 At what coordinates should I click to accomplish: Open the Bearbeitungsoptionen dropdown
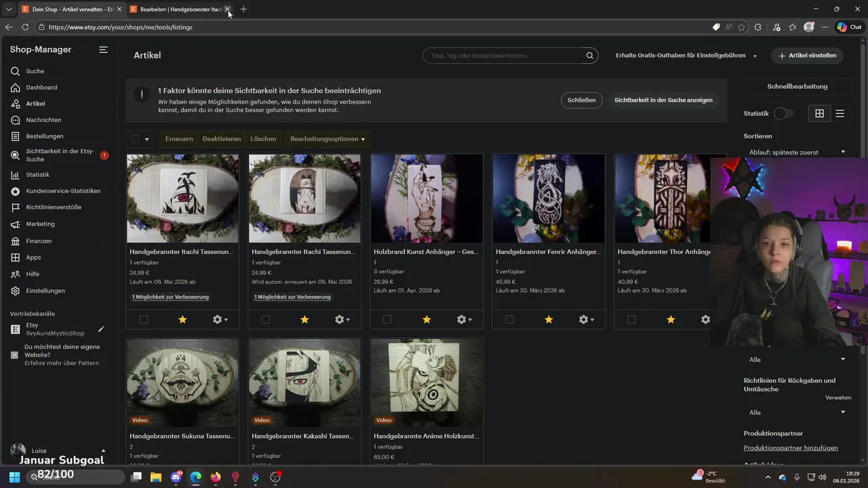(328, 139)
